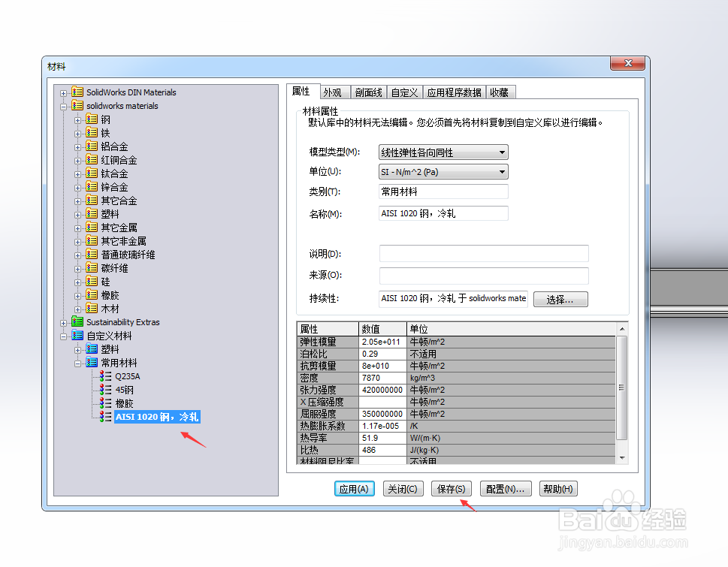Image resolution: width=728 pixels, height=567 pixels.
Task: Switch to the 应用程序数据 tab
Action: click(454, 92)
